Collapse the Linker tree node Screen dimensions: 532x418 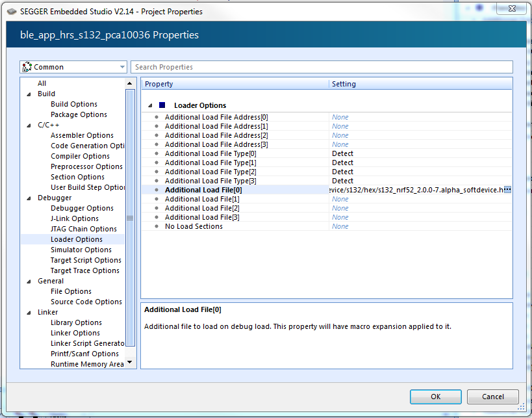[29, 313]
